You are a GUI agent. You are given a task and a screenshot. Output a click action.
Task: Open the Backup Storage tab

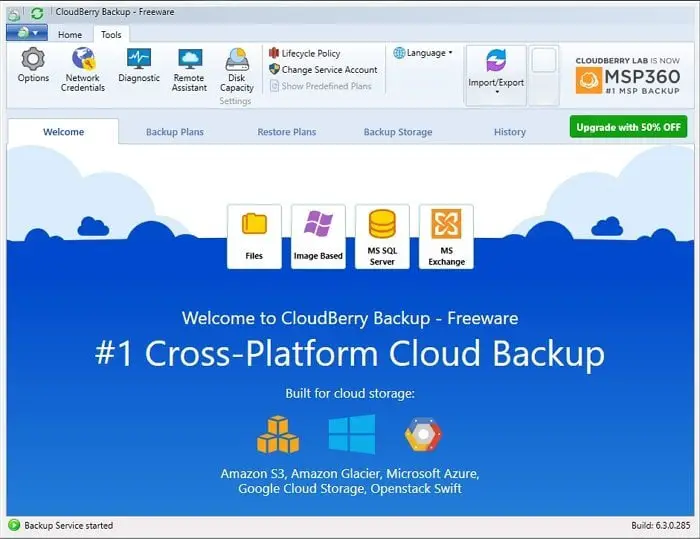pyautogui.click(x=398, y=132)
